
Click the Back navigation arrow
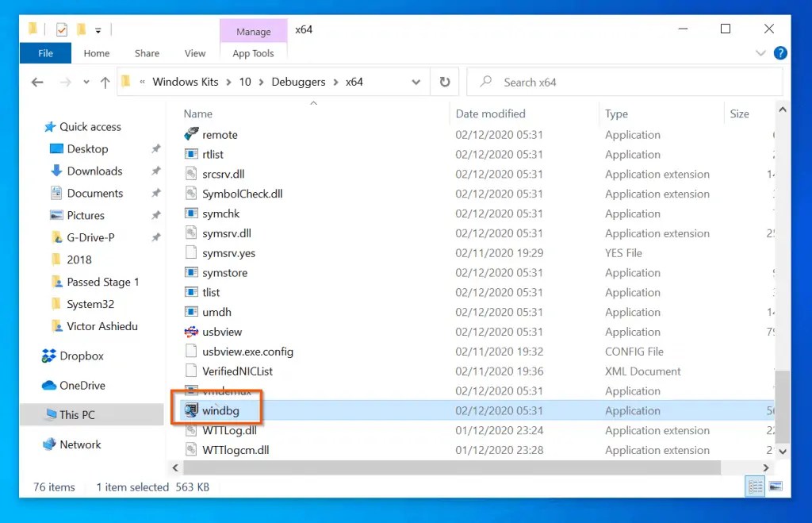tap(38, 82)
